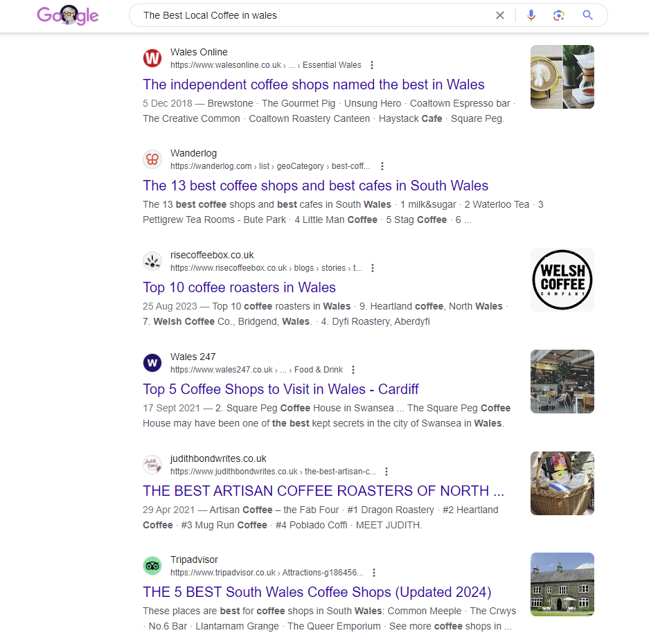
Task: Click the Wanderlog favicon icon
Action: pyautogui.click(x=152, y=159)
